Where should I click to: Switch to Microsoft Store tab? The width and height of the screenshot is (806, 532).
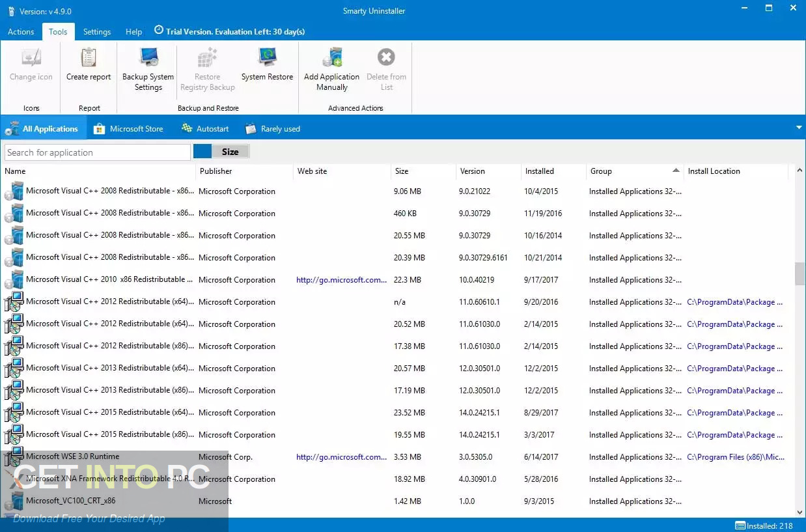tap(128, 129)
